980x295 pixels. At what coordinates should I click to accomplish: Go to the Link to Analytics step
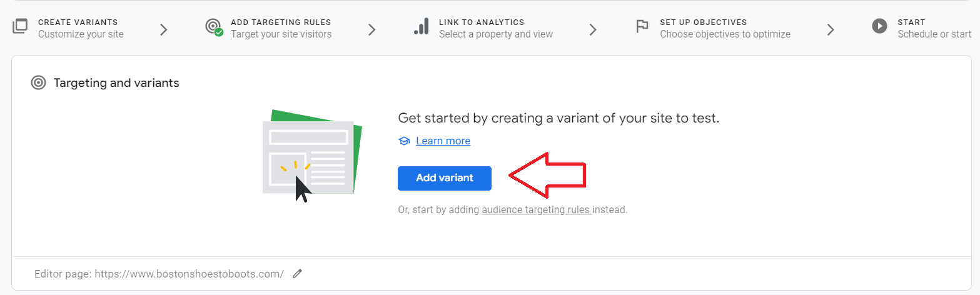[496, 28]
